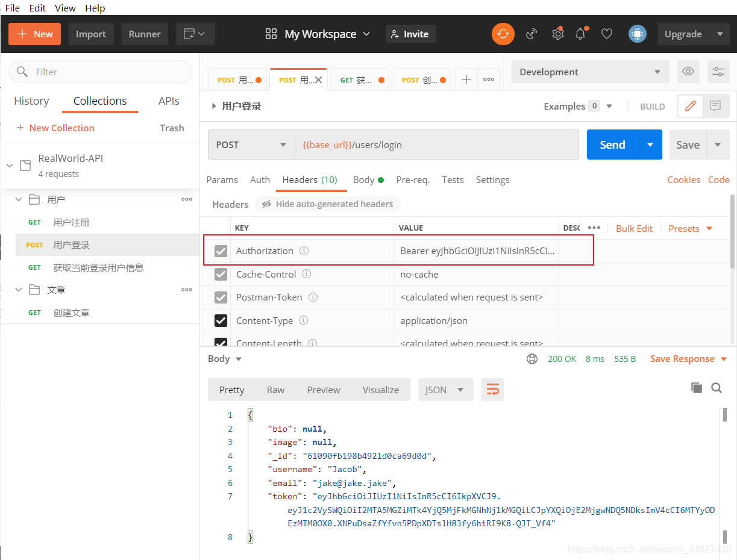Toggle the wrap lines icon
Image resolution: width=737 pixels, height=560 pixels.
tap(492, 390)
